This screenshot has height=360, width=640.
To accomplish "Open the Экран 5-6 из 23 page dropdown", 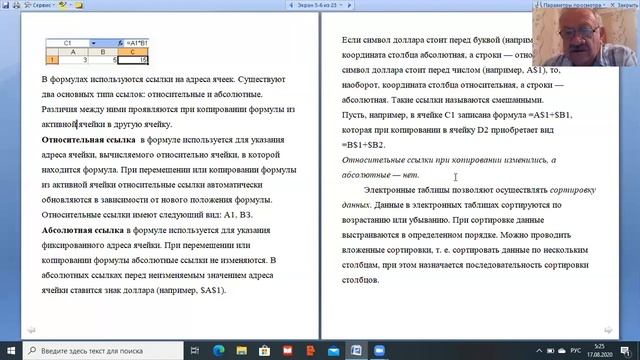I will point(320,5).
